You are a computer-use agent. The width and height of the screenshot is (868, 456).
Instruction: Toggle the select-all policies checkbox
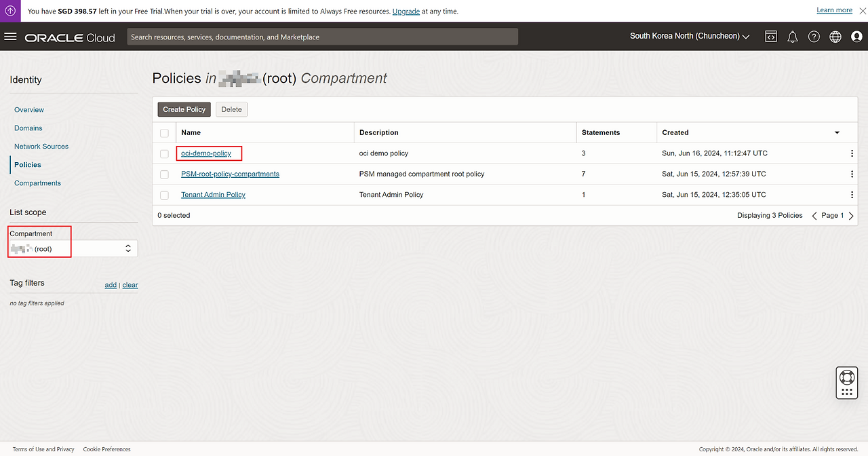click(164, 133)
